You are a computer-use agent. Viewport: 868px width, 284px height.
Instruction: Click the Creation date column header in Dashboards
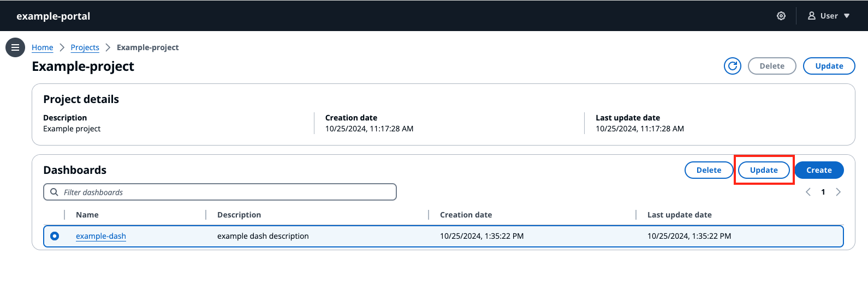[x=466, y=215]
